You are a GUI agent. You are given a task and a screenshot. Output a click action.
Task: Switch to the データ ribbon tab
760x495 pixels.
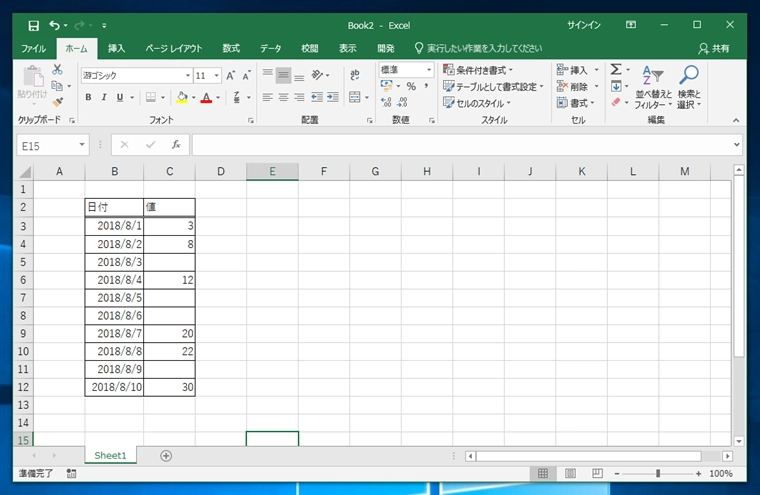270,48
